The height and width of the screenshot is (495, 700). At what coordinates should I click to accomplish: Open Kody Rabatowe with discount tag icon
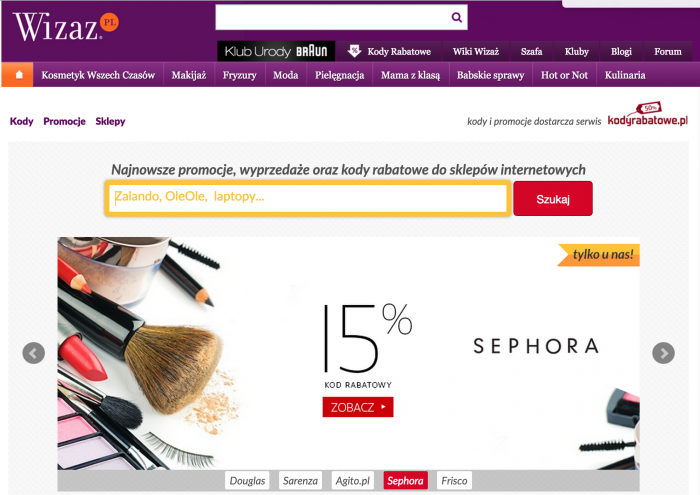[x=389, y=51]
